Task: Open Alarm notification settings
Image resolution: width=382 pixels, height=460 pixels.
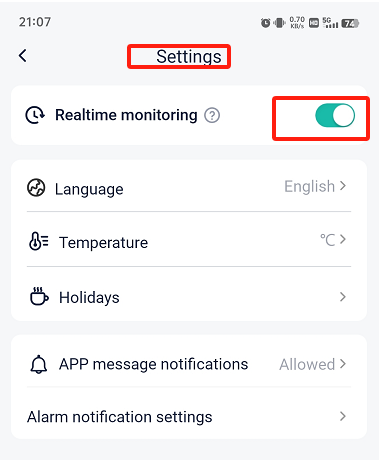Action: 189,415
